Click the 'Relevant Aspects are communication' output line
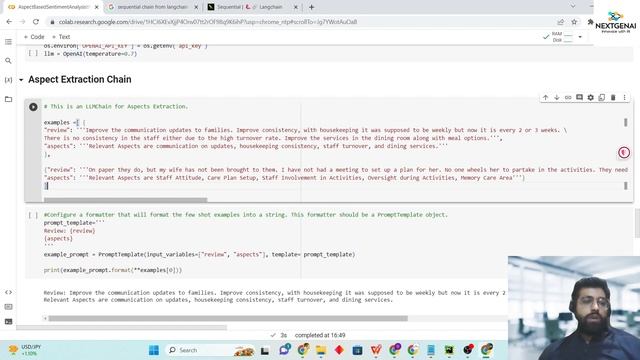The image size is (640, 360). point(218,300)
